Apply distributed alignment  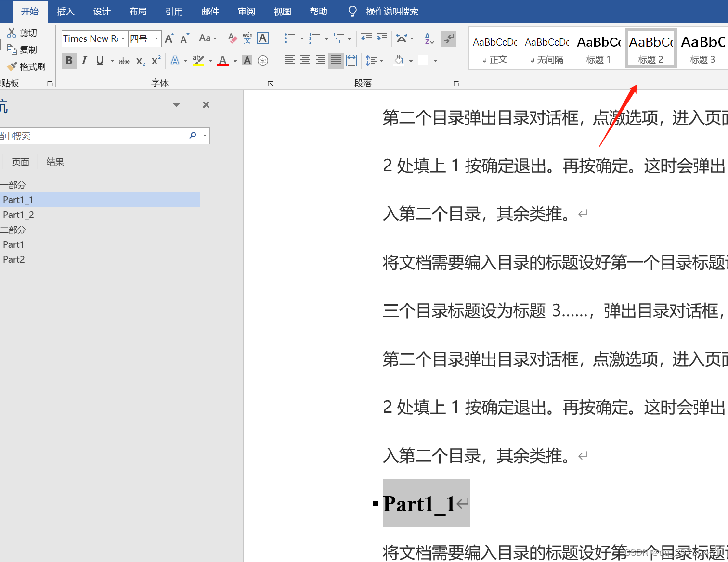[352, 61]
